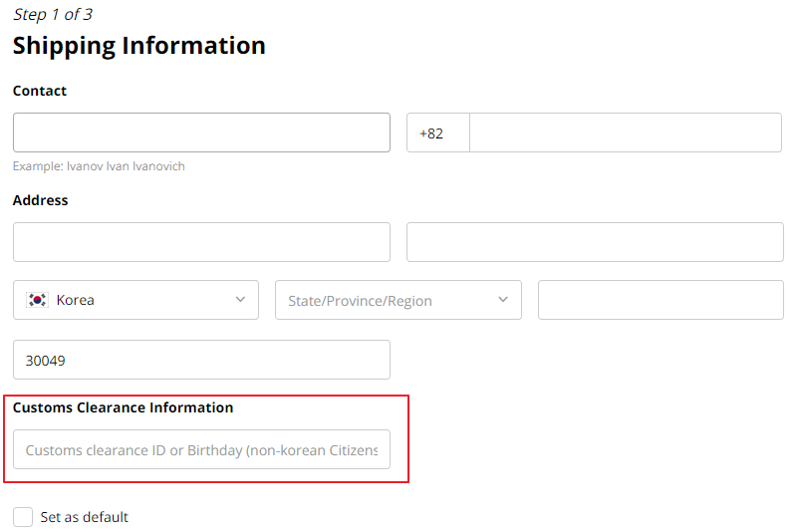Image resolution: width=797 pixels, height=532 pixels.
Task: Click the zip code field showing 30049
Action: [x=201, y=360]
